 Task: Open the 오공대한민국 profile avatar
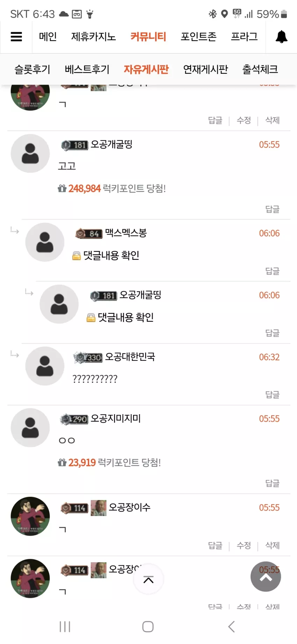click(x=45, y=366)
